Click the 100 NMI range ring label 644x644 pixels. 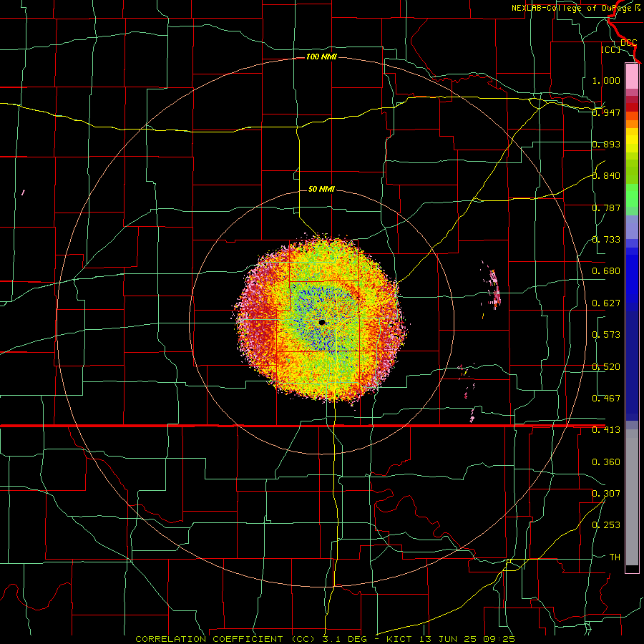[321, 57]
